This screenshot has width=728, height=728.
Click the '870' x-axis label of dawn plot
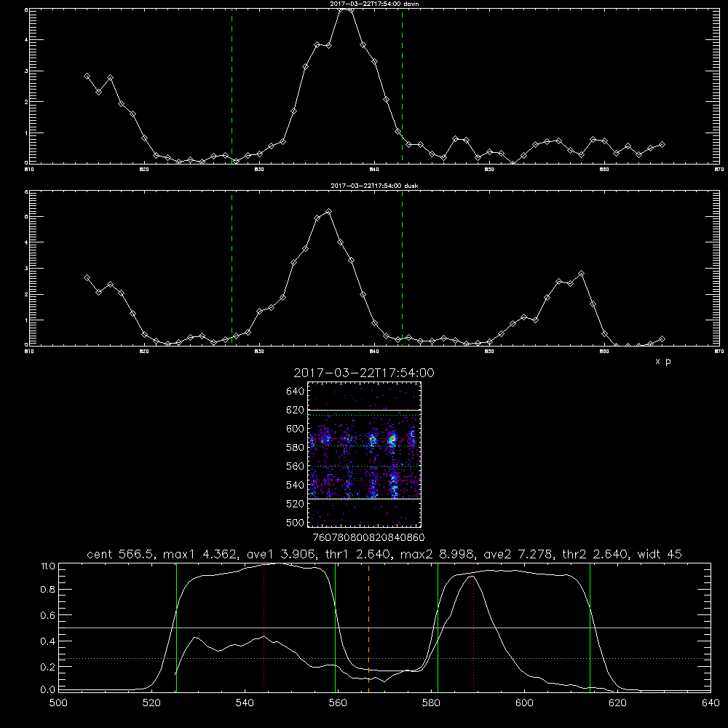719,170
